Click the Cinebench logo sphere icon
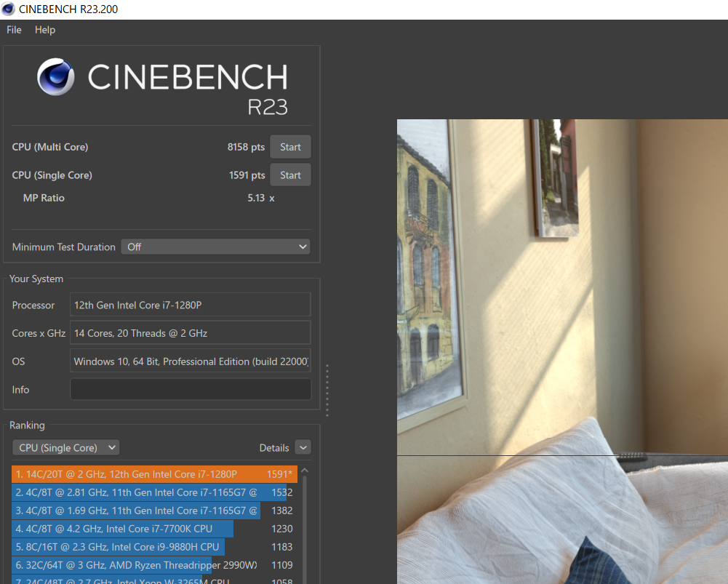 pyautogui.click(x=56, y=76)
